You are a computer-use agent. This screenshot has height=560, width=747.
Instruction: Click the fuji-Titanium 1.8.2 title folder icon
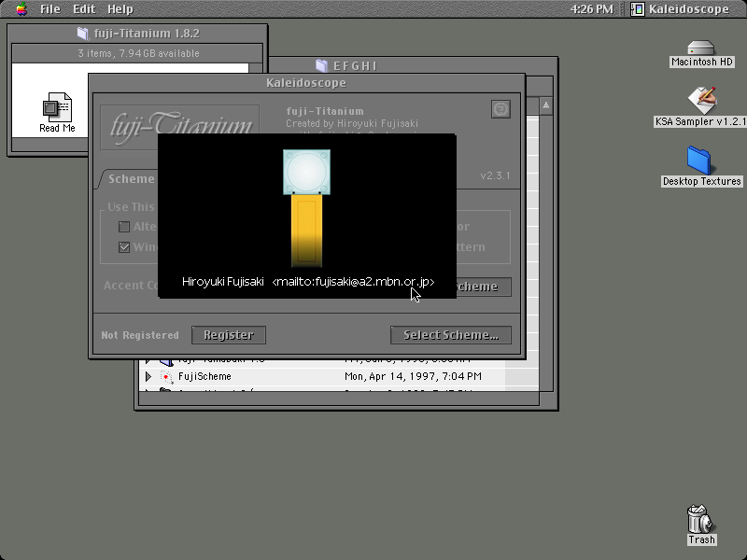coord(83,34)
